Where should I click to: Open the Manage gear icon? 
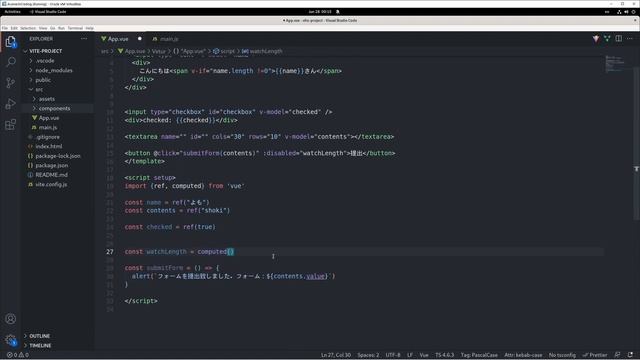11,340
